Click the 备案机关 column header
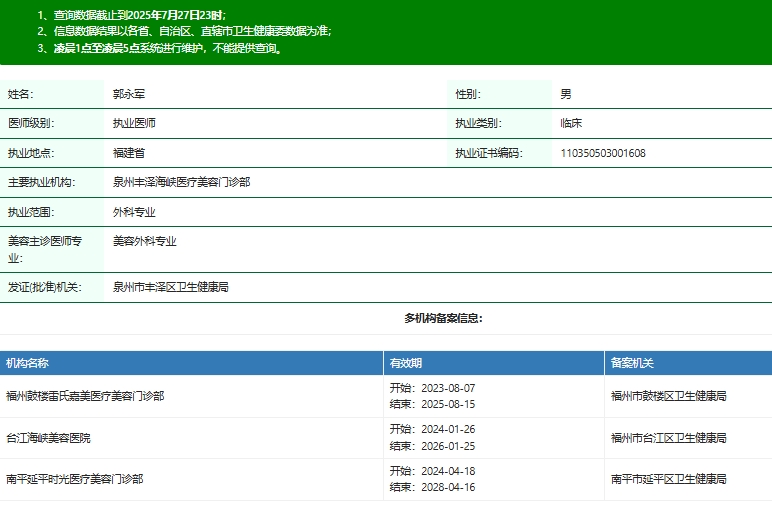Screen dimensions: 772x505 (632, 363)
